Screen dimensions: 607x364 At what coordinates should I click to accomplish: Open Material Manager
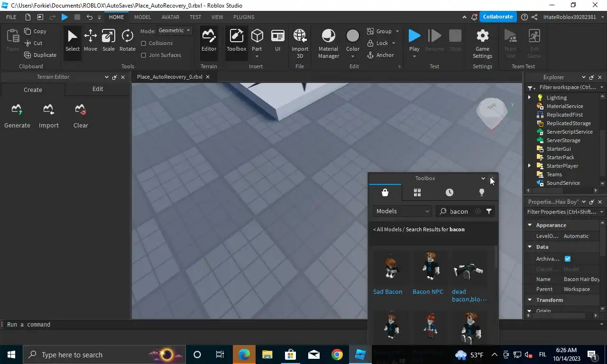point(328,44)
